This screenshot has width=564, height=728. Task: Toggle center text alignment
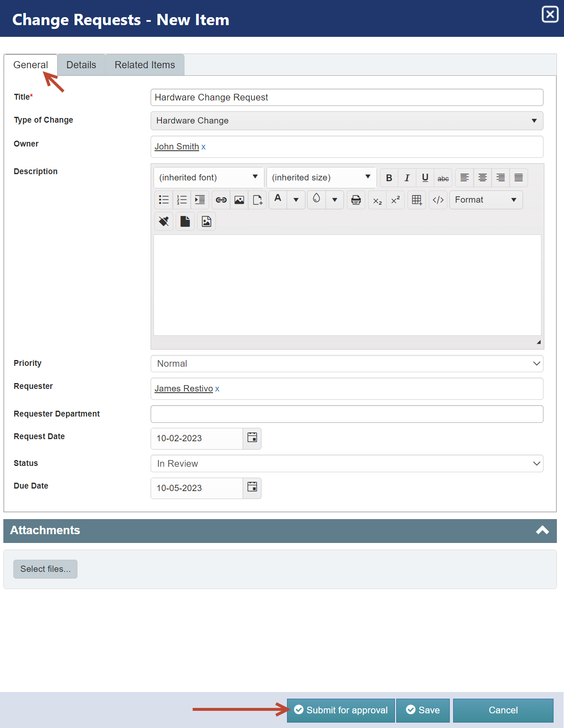482,178
